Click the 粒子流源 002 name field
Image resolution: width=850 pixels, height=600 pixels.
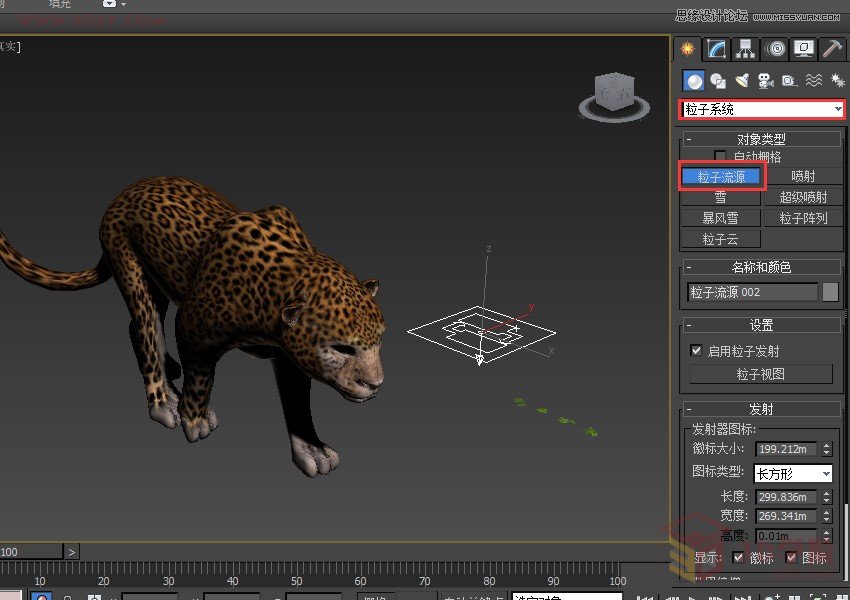tap(752, 292)
